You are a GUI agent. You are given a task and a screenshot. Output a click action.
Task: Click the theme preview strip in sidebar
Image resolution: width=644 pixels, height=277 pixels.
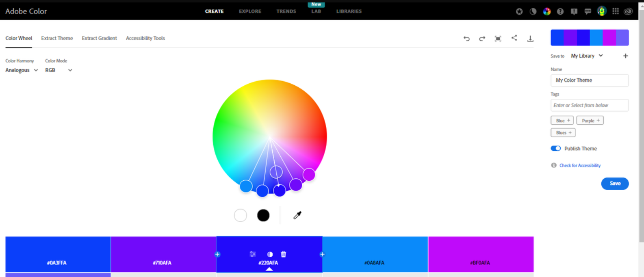(590, 37)
